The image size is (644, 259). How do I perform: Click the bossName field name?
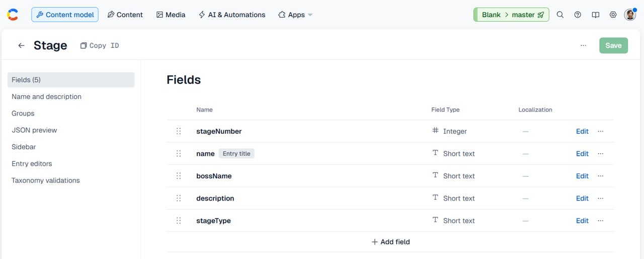point(214,176)
